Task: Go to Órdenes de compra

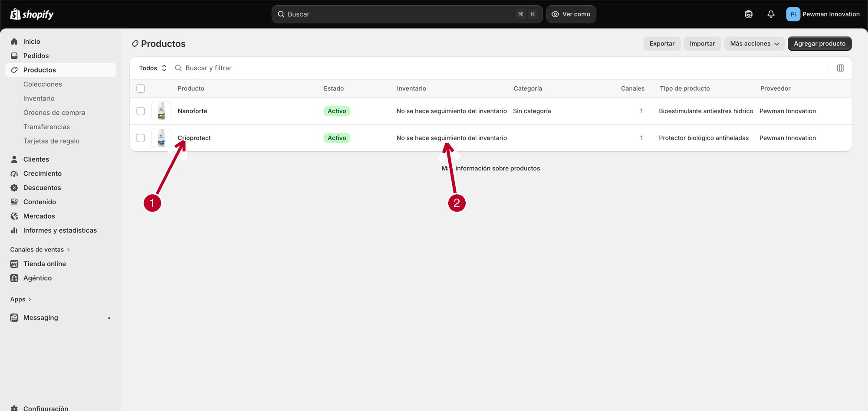Action: coord(54,113)
